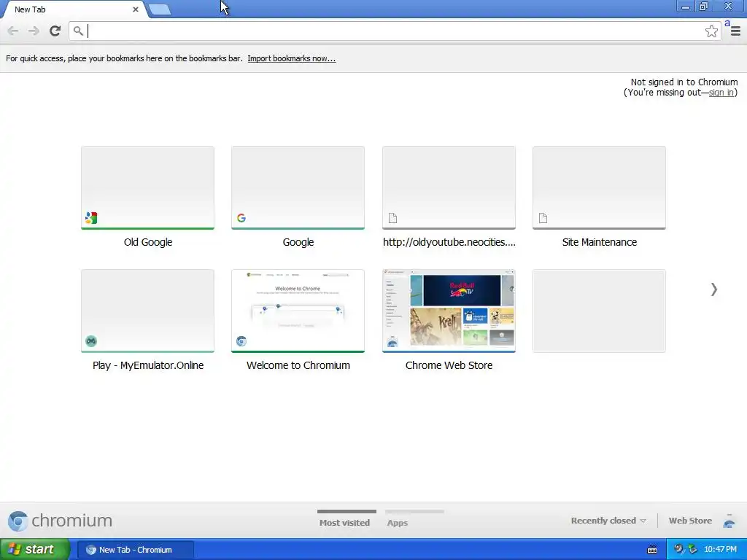Click the search magnifier icon in omnibox
The width and height of the screenshot is (747, 560).
[78, 31]
